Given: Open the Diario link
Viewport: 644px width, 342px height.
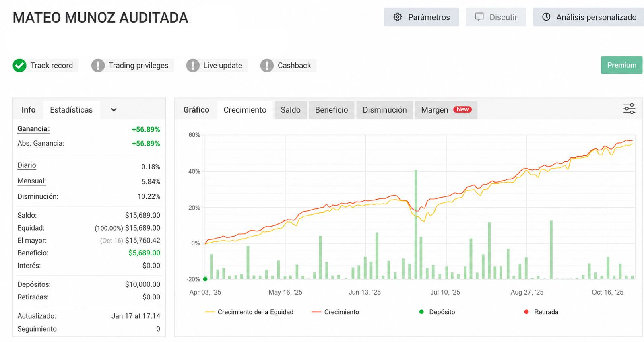Looking at the screenshot, I should pyautogui.click(x=27, y=165).
